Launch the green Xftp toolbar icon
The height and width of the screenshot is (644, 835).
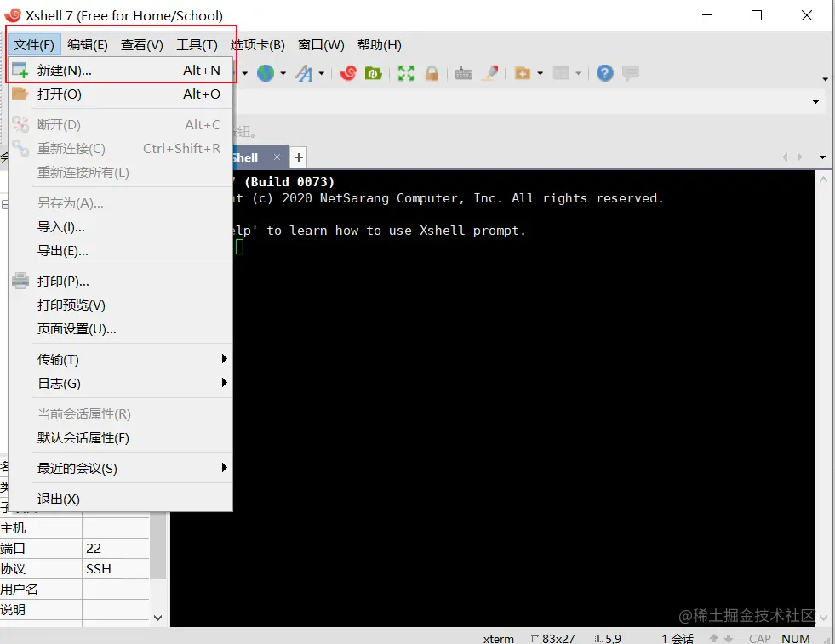374,73
